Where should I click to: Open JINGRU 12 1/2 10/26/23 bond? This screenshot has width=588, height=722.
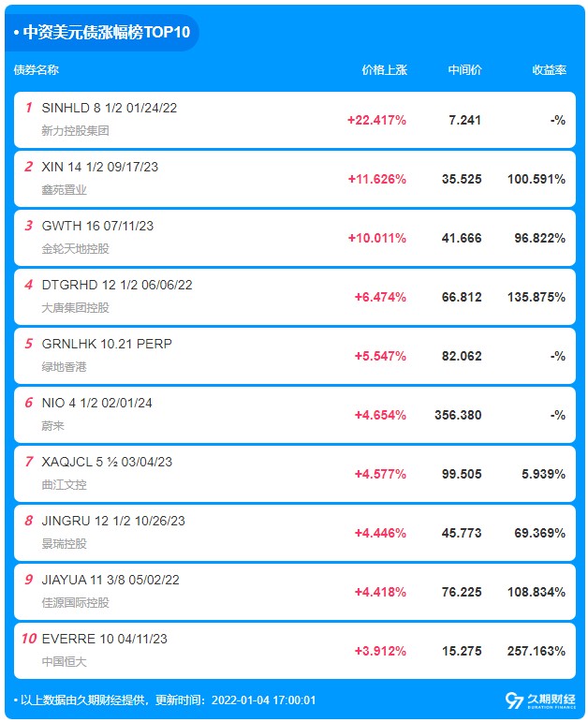(x=295, y=533)
